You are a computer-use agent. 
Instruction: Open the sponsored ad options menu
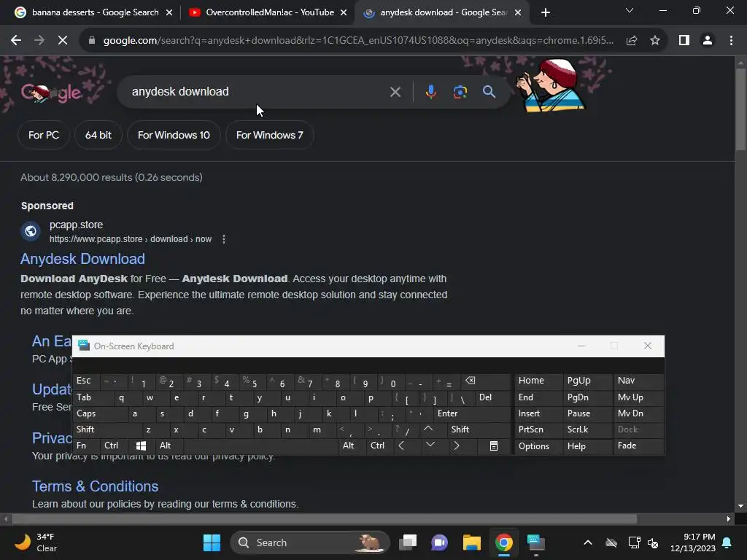coord(224,239)
